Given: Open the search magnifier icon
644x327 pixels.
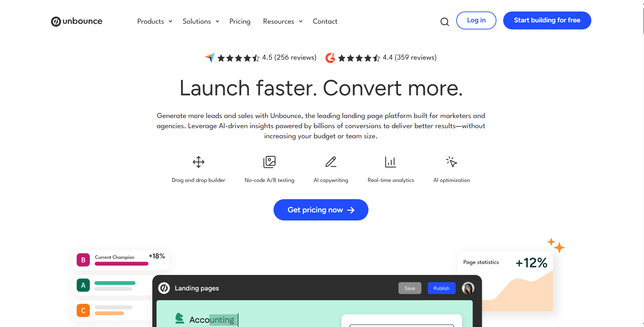Looking at the screenshot, I should [x=444, y=22].
